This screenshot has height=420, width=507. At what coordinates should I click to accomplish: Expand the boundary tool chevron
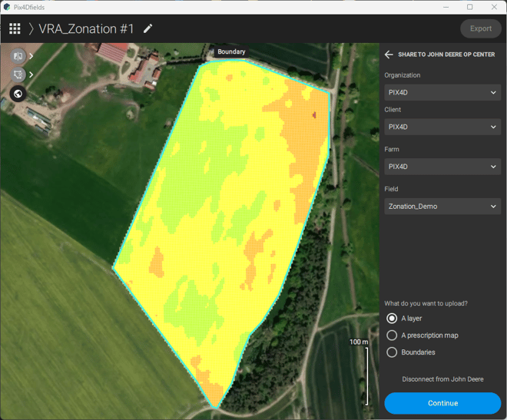point(31,75)
